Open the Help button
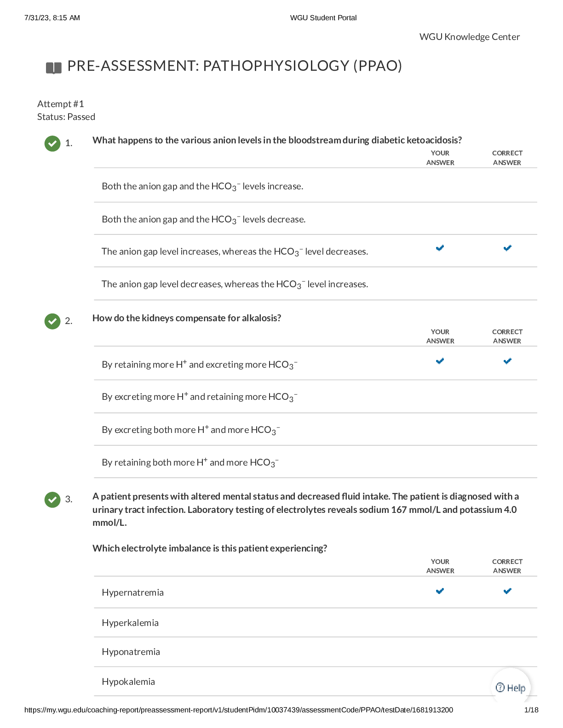563x728 pixels. (x=511, y=688)
